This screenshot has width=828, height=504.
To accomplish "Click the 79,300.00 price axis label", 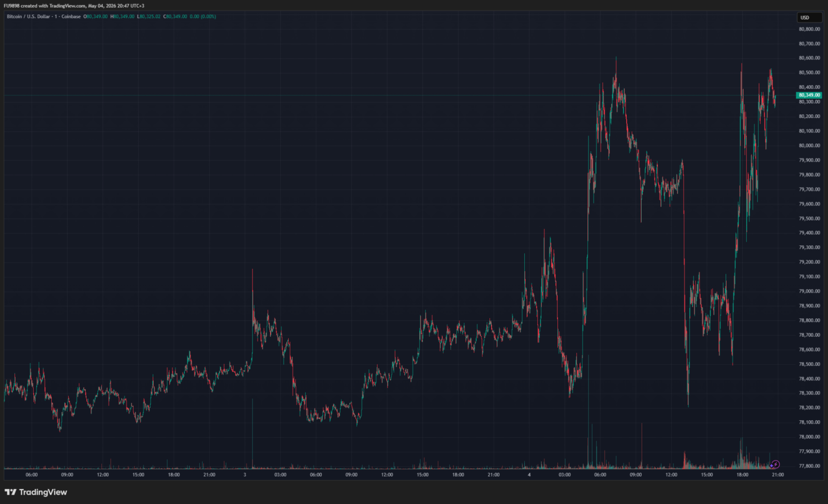I will tap(809, 247).
